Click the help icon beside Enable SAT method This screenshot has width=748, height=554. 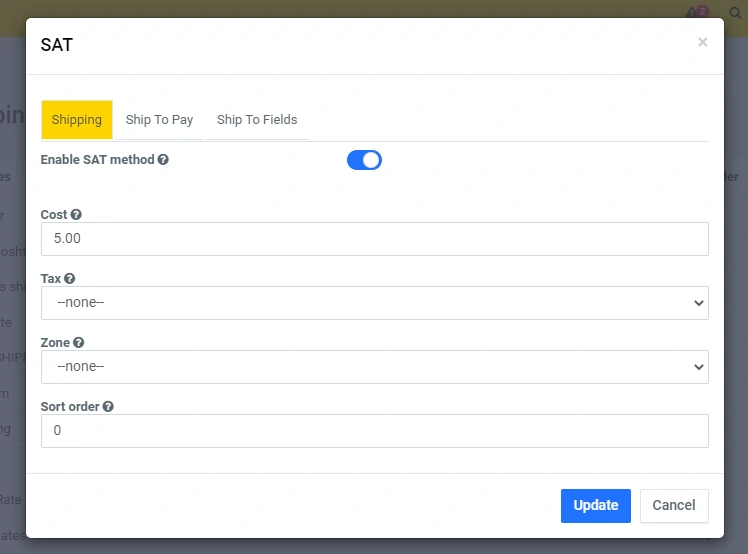click(163, 159)
